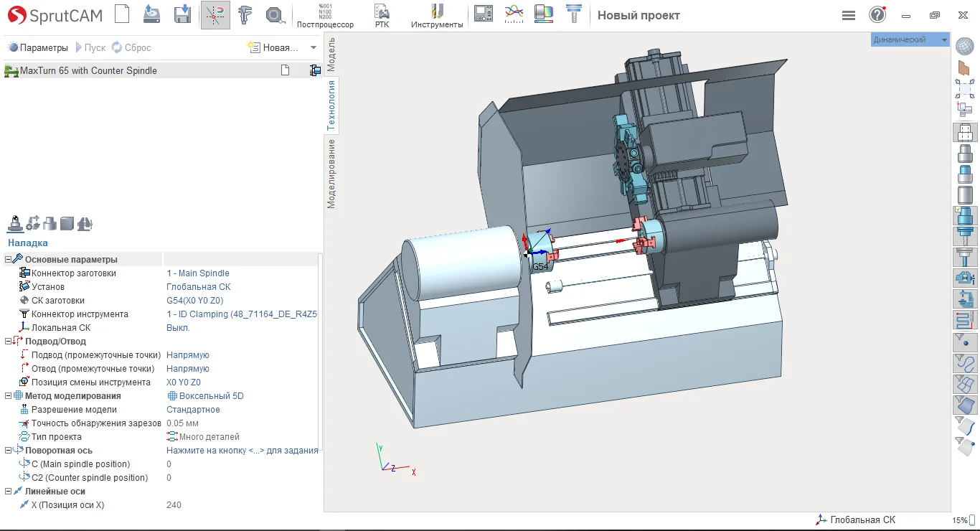Create a new project via blank page icon
This screenshot has height=531, width=980.
point(123,14)
